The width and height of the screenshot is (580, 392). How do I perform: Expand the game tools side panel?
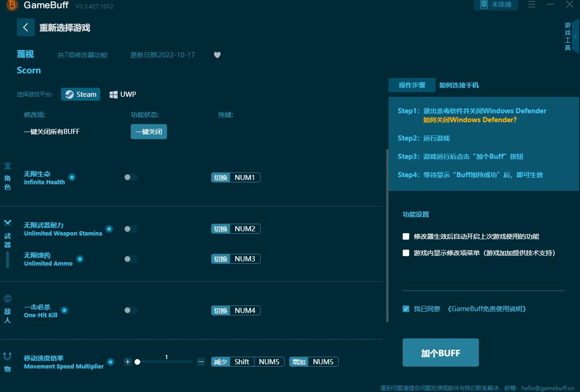575,37
